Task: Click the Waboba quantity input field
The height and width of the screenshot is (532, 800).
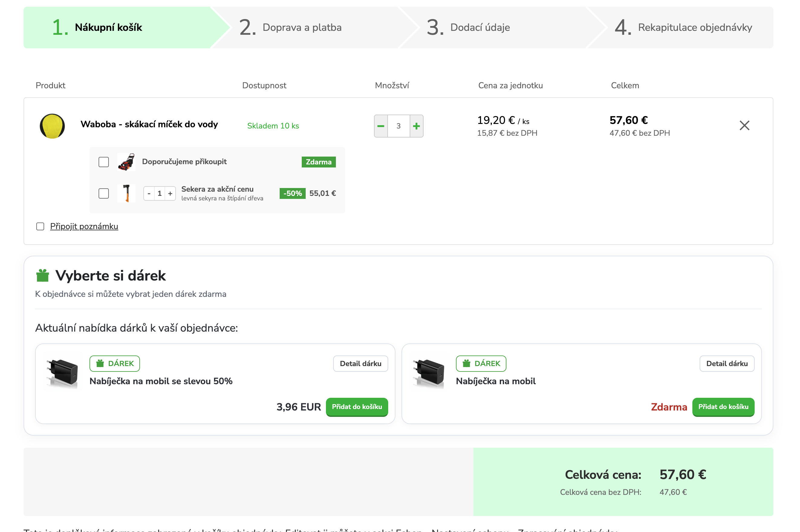Action: (x=399, y=126)
